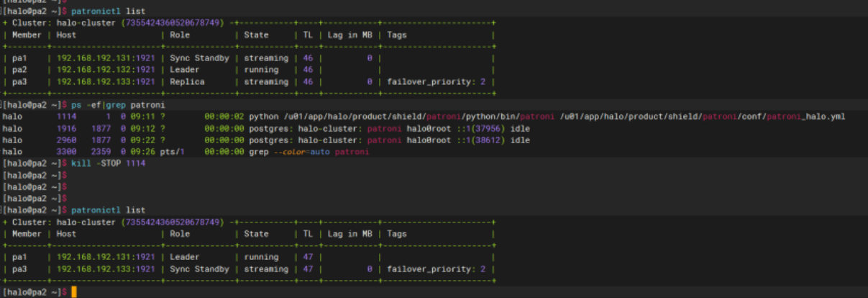Select the host 192.168.192.132:1921 in the pa2 row
The height and width of the screenshot is (298, 868).
point(106,70)
